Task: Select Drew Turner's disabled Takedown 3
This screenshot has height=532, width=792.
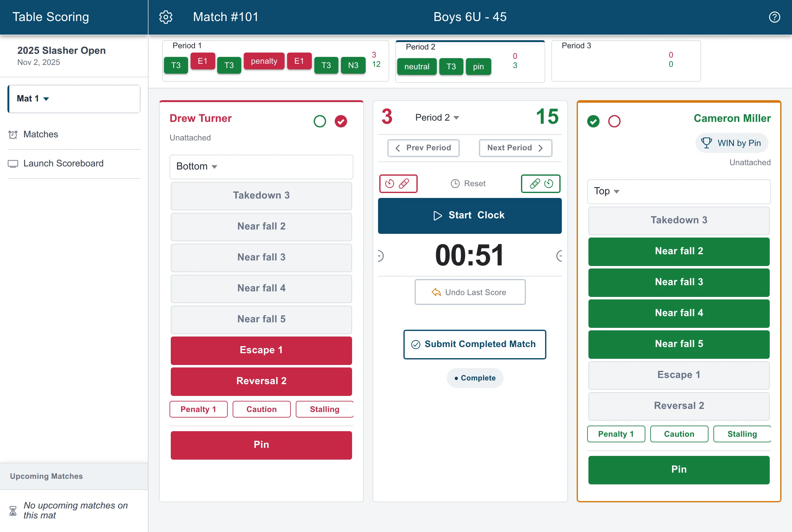Action: (x=261, y=196)
